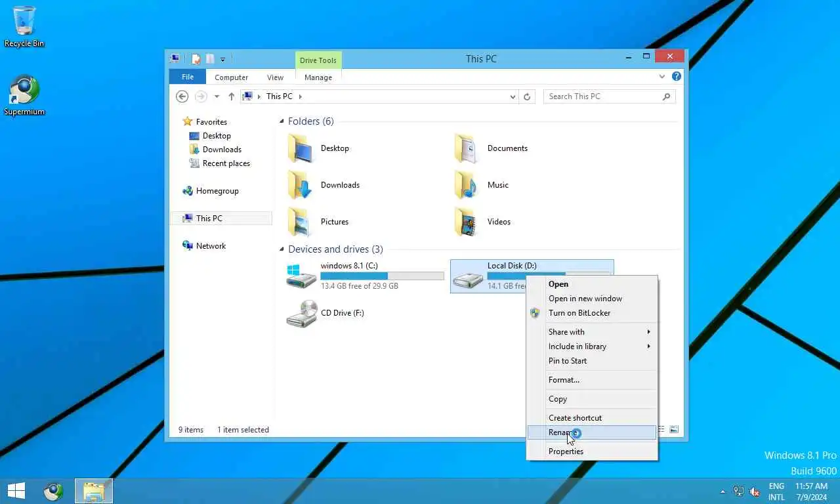Refresh the This PC view

tap(527, 96)
